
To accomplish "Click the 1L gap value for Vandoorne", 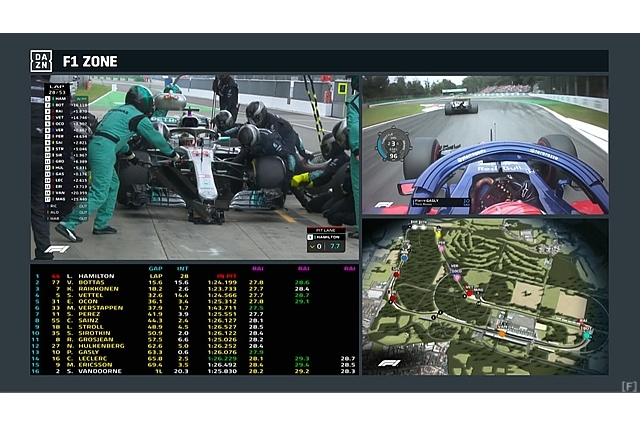I will (158, 371).
